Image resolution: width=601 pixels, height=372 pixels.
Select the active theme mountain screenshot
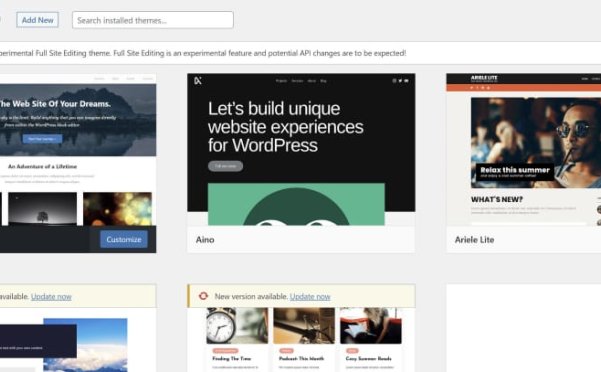[x=78, y=149]
